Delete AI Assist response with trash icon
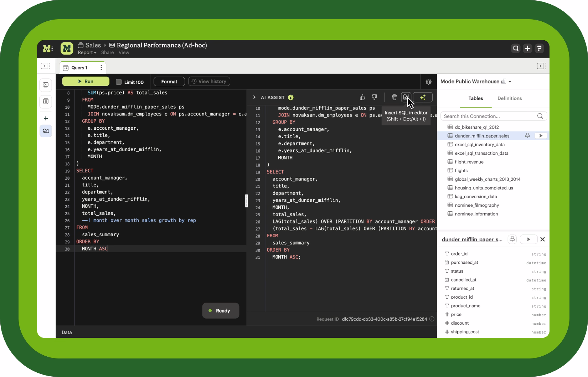 pos(394,97)
